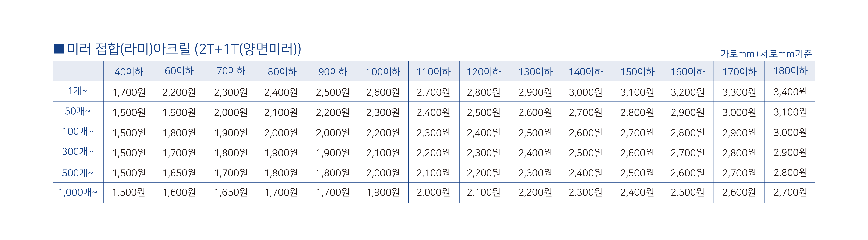Click the 1400이하 column header
This screenshot has height=240, width=868.
(586, 71)
